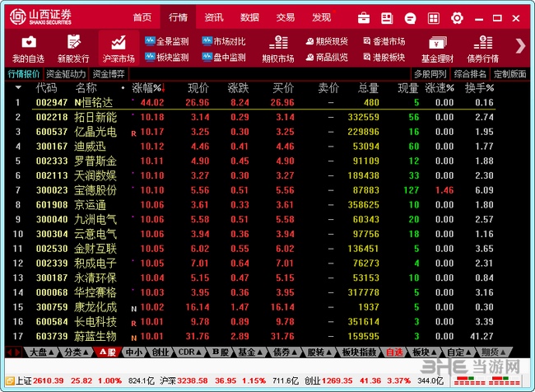Click 综合排名 button
Image resolution: width=535 pixels, height=392 pixels.
click(x=470, y=74)
